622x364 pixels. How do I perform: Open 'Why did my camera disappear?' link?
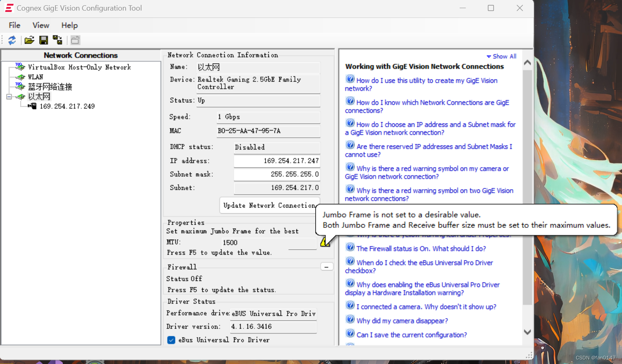click(x=402, y=321)
